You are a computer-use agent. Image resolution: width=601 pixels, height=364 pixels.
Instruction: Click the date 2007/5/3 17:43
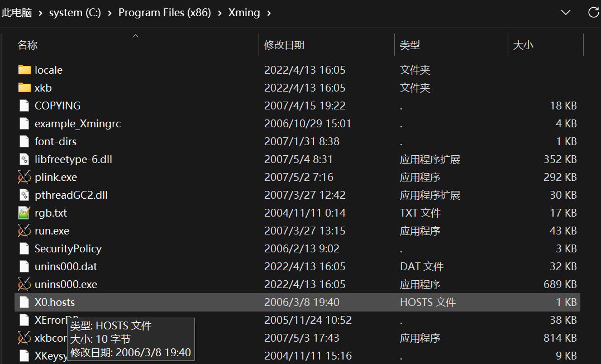[302, 338]
